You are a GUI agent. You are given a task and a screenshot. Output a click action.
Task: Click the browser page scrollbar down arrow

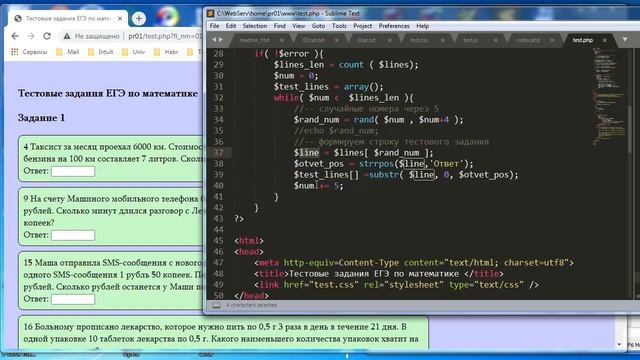620,344
